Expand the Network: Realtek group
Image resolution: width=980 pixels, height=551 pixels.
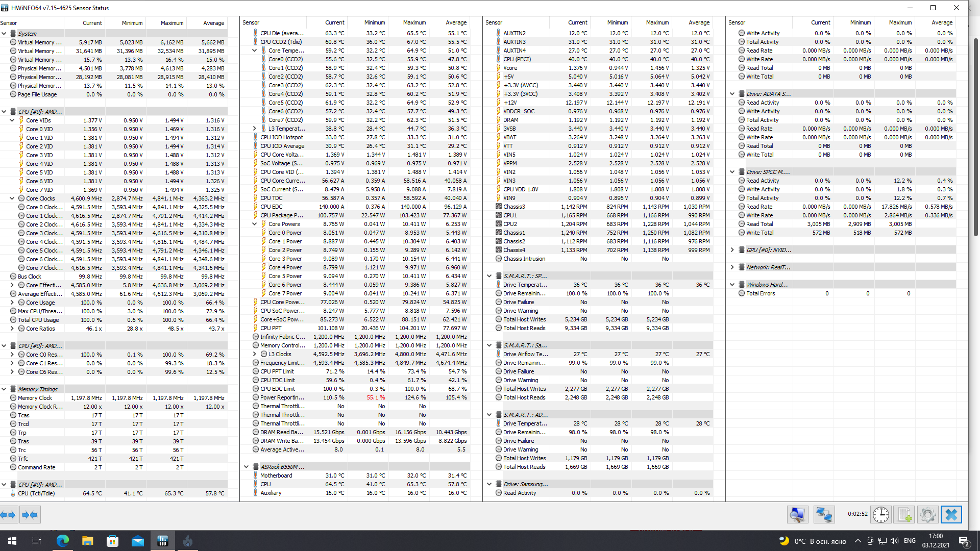(732, 267)
